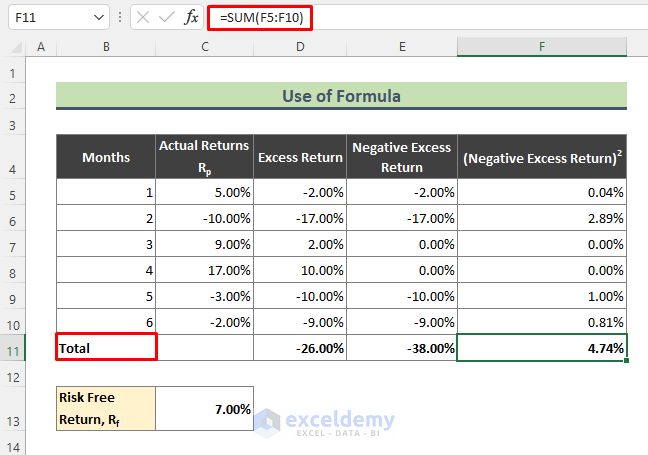Click cell with -3.00% actual return
Screen dimensions: 648x455
[x=205, y=296]
